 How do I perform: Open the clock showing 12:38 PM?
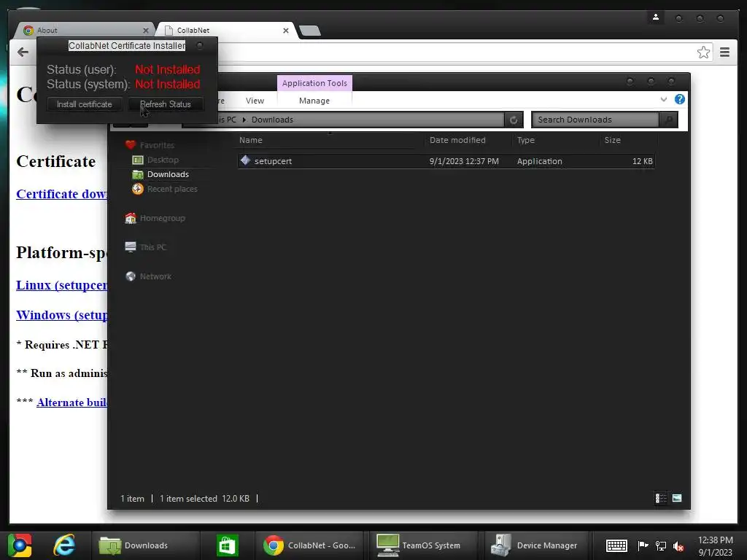click(x=715, y=545)
